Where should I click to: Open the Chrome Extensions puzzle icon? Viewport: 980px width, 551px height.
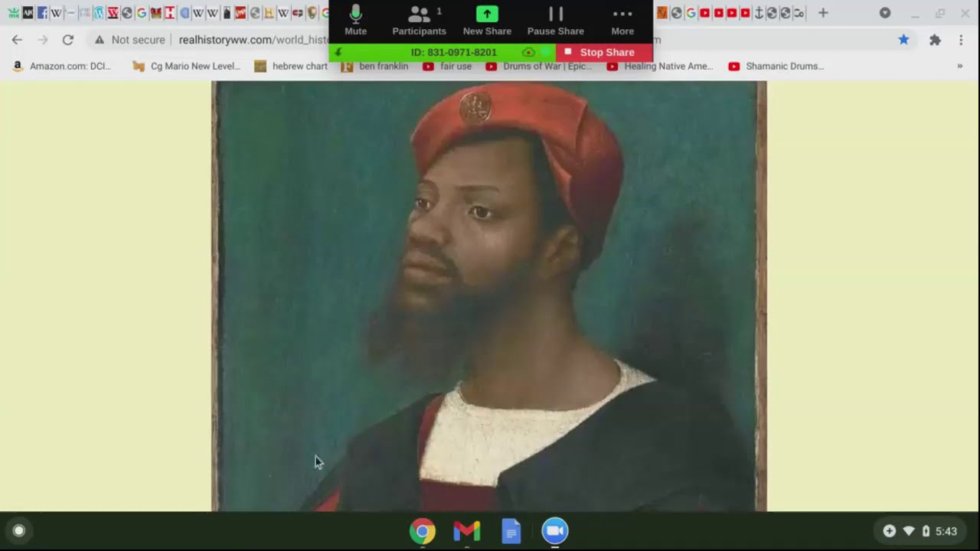tap(935, 40)
